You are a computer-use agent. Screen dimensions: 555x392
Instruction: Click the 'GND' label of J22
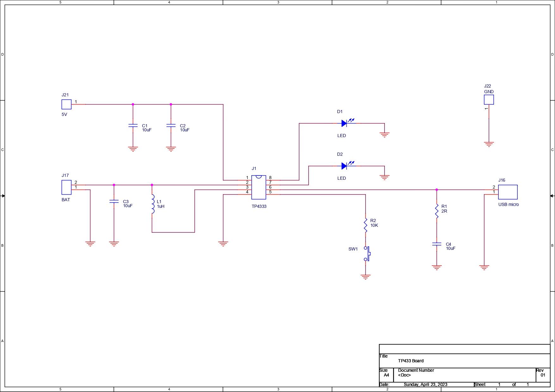(489, 92)
